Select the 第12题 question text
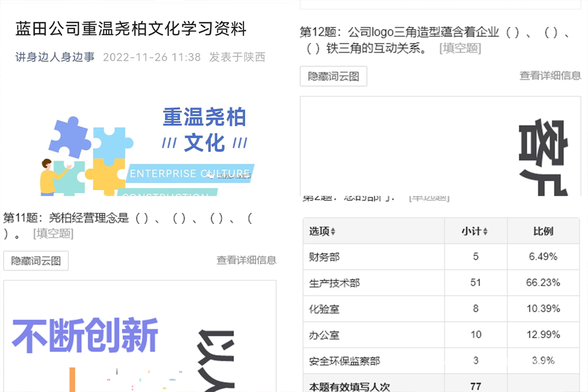The width and height of the screenshot is (588, 392). click(x=436, y=40)
